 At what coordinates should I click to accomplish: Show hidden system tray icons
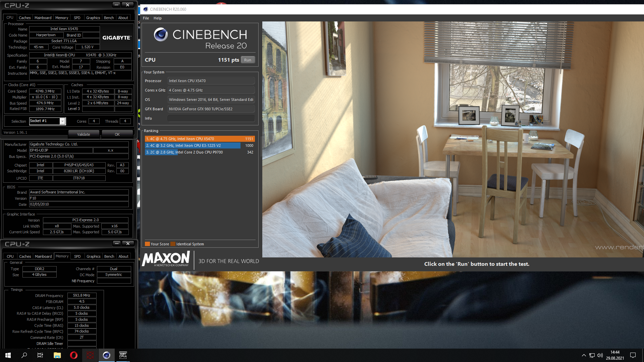tap(584, 355)
